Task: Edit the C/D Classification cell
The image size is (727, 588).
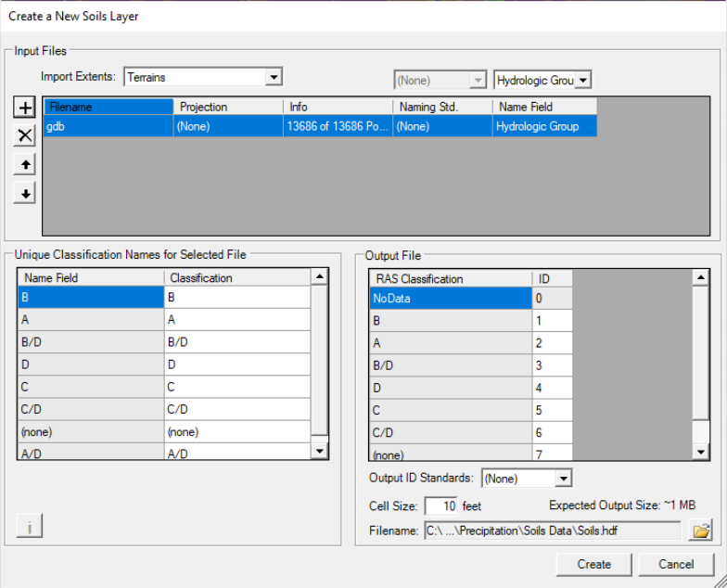Action: pyautogui.click(x=236, y=409)
